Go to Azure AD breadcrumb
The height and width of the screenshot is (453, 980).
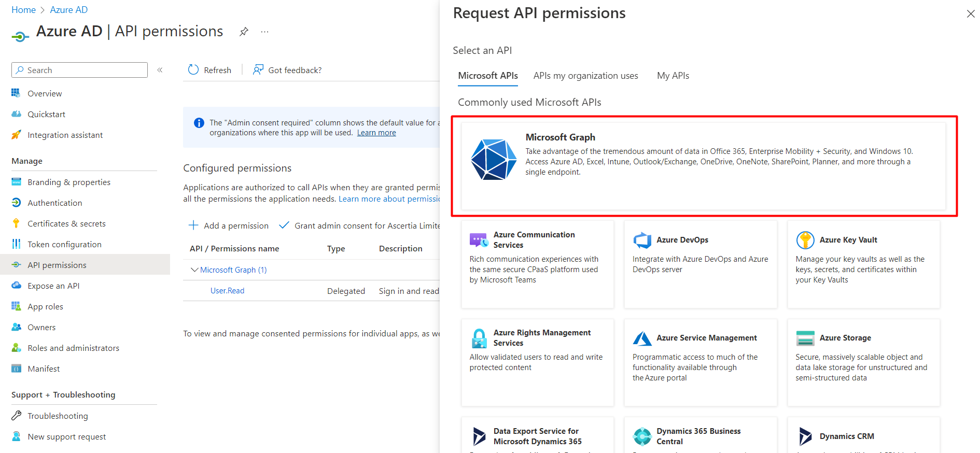[x=69, y=10]
